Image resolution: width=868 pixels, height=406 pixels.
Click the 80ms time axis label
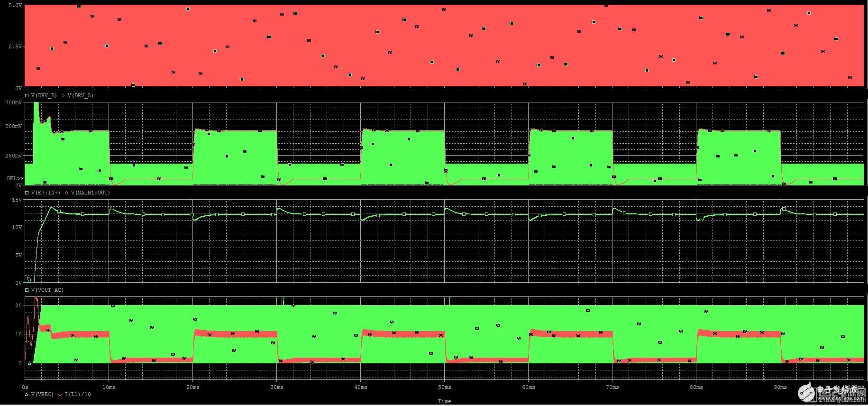click(x=696, y=388)
